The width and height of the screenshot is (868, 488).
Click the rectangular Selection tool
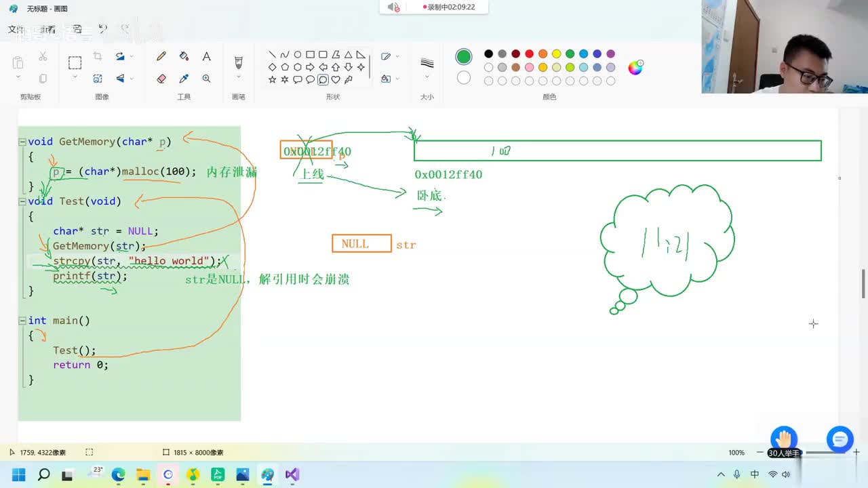point(75,62)
